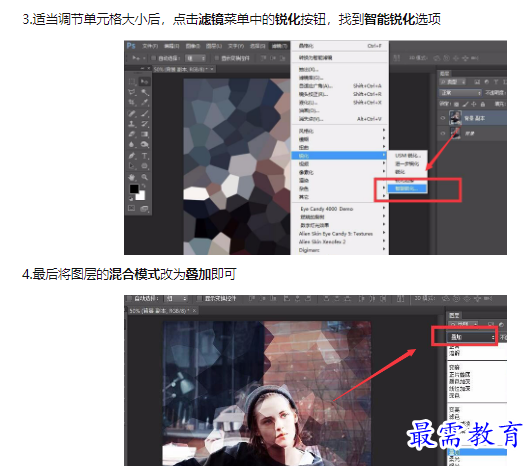The image size is (531, 466).
Task: Select the Brush tool
Action: click(145, 113)
